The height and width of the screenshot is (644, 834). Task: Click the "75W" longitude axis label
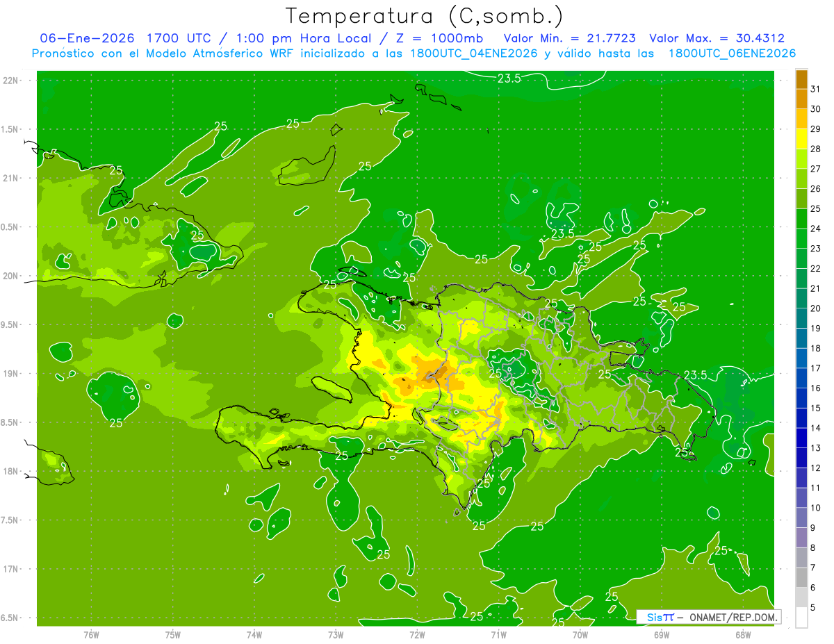[x=173, y=635]
